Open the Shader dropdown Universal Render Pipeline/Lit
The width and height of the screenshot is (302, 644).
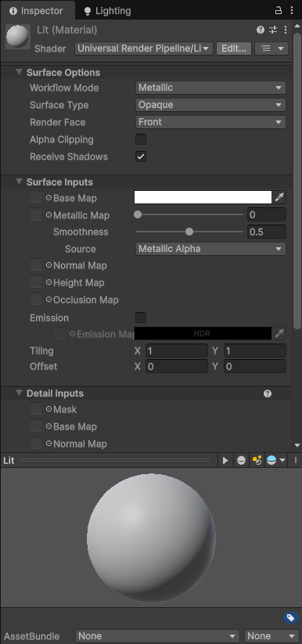[x=144, y=49]
